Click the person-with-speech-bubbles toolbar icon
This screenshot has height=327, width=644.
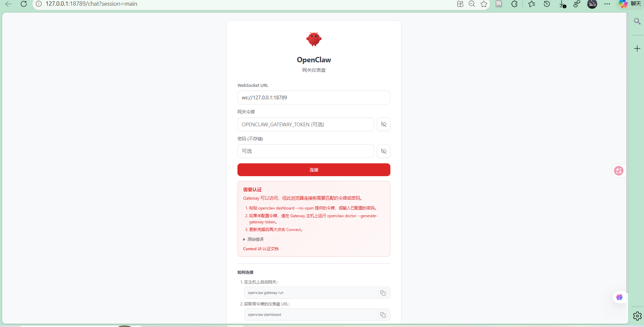pos(577,4)
